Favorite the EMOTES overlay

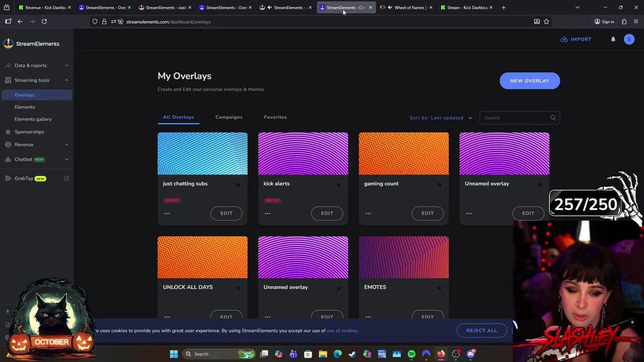click(x=439, y=288)
